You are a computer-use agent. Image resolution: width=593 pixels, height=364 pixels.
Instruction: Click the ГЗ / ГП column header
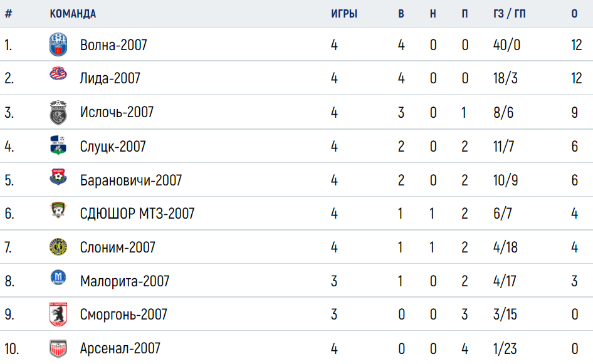(x=510, y=14)
